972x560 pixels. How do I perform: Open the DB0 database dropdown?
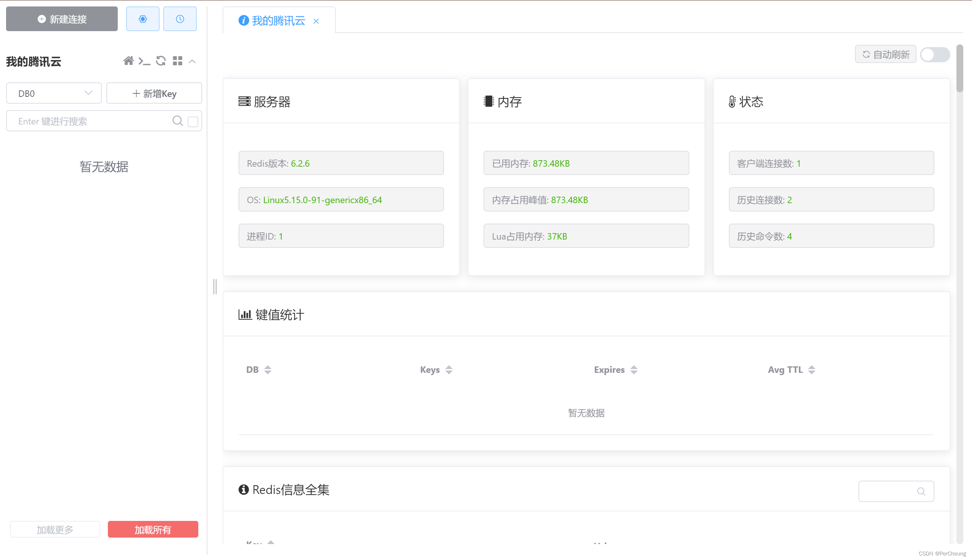click(x=54, y=93)
